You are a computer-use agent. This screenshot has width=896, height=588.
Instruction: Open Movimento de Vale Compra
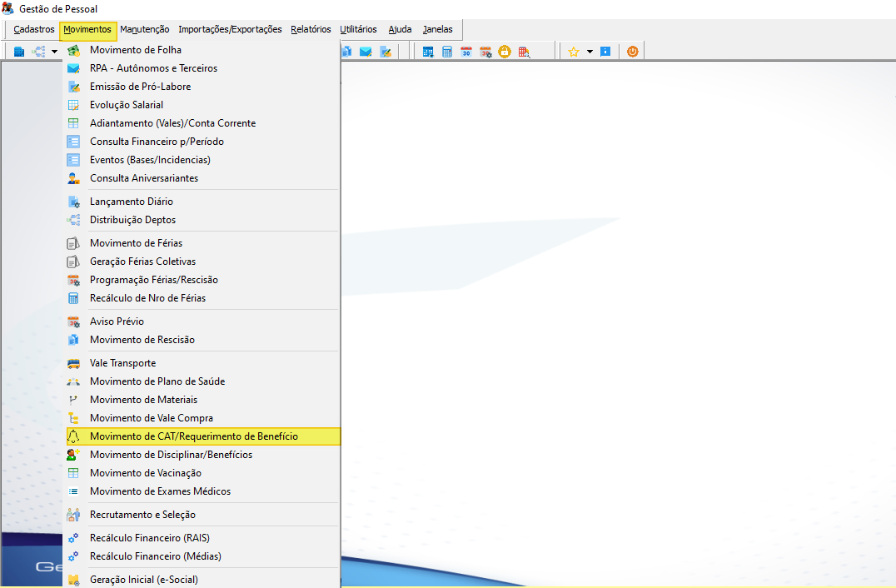202,418
